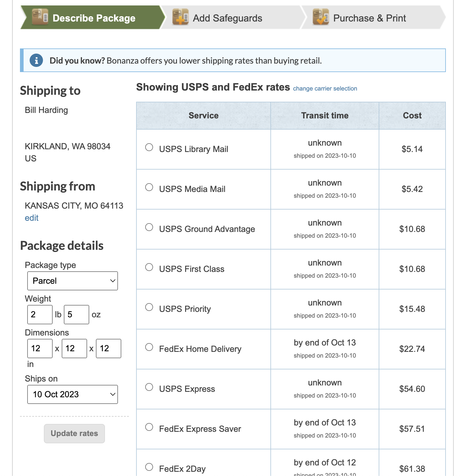The image size is (464, 476).
Task: Click the blue info icon in the banner
Action: (x=36, y=60)
